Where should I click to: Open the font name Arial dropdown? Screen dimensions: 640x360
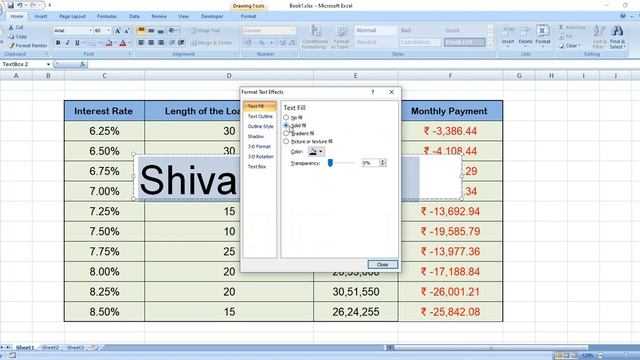click(90, 31)
